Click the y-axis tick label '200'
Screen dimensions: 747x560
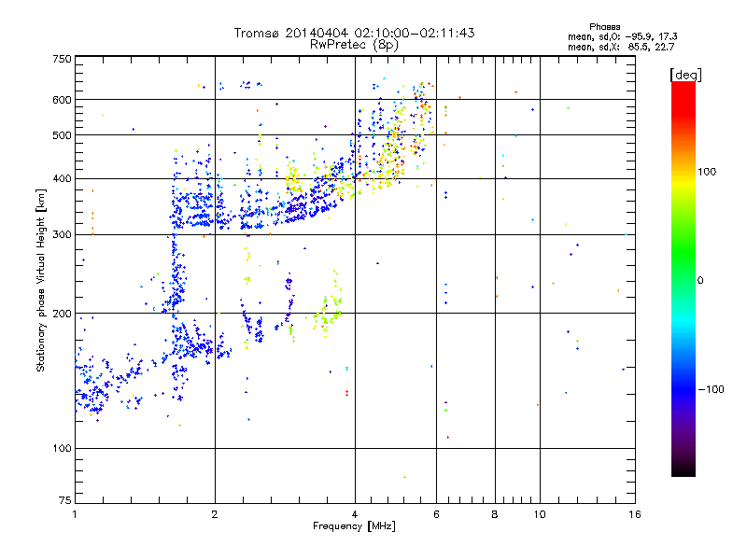[x=62, y=314]
